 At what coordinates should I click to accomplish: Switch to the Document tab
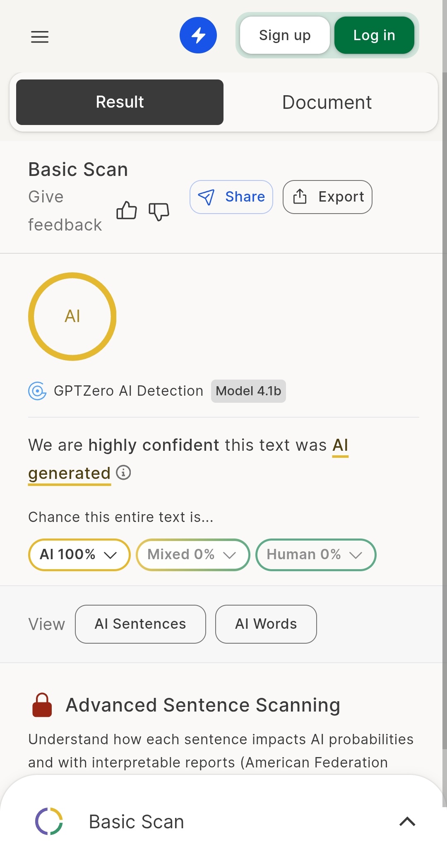pos(327,102)
